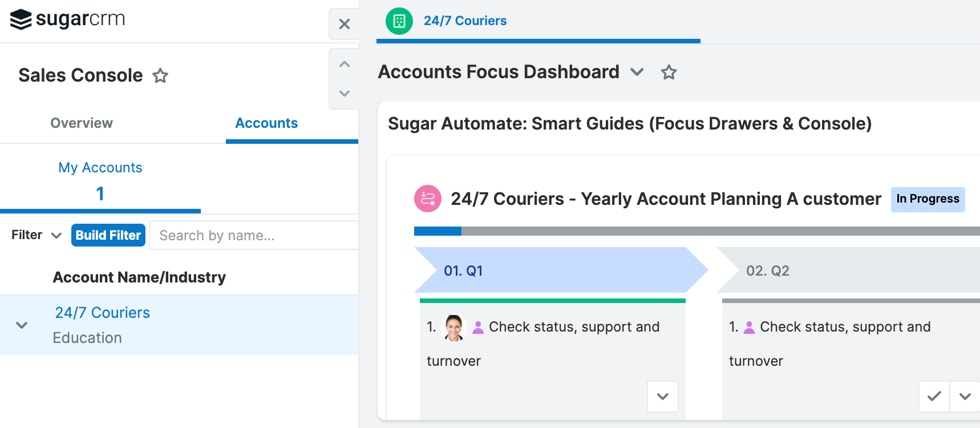Expand the 24/7 Couriers row chevron
Image resolution: width=980 pixels, height=428 pixels.
pos(22,325)
